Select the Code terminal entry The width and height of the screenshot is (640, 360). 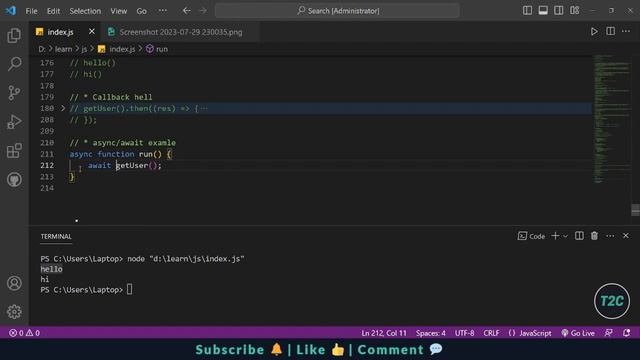(x=531, y=236)
